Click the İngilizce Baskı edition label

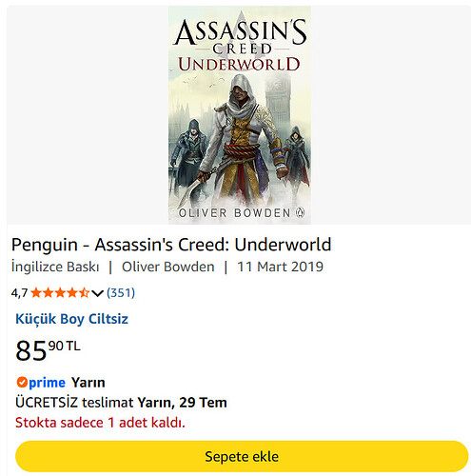coord(55,267)
